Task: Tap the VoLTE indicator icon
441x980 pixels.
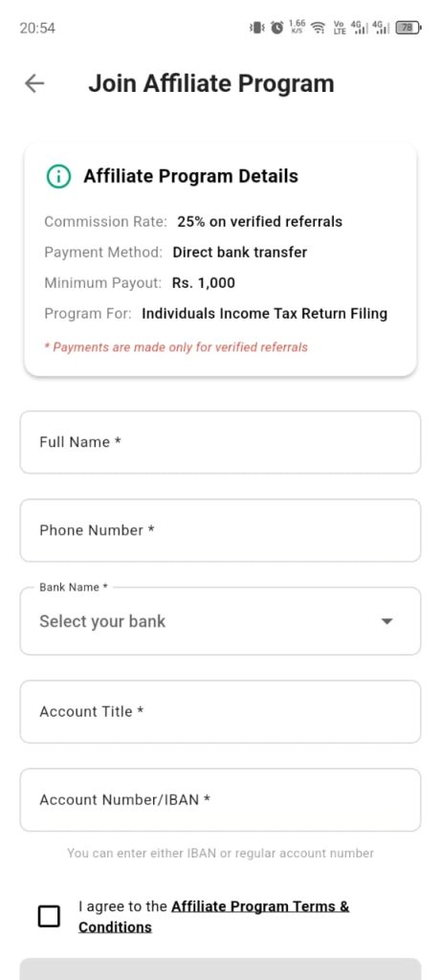Action: click(x=340, y=28)
